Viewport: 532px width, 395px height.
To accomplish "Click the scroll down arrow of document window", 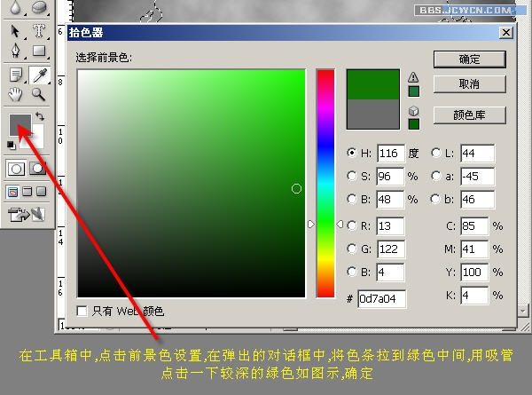I will [522, 311].
